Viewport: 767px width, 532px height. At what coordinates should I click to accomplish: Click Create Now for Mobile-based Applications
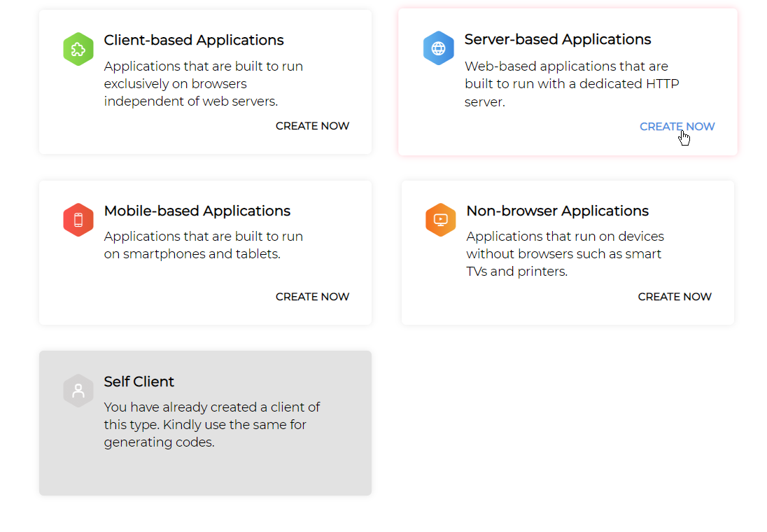tap(312, 297)
